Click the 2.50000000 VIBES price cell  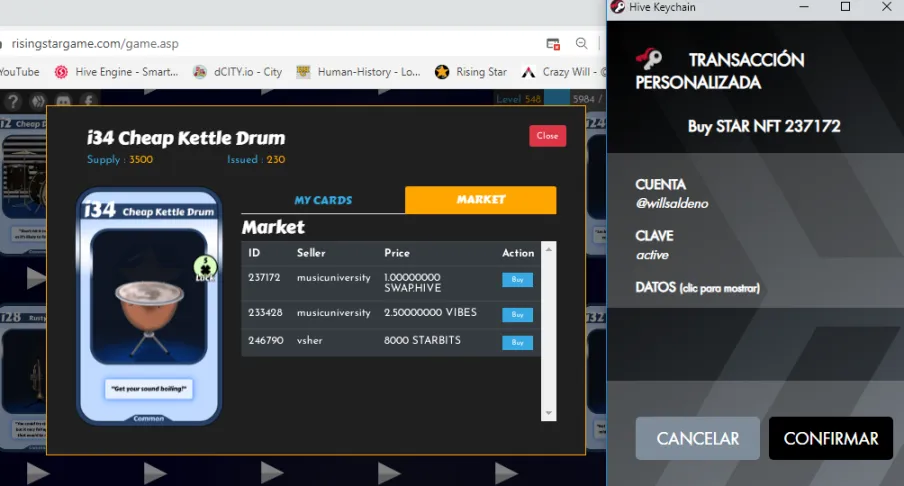click(x=430, y=312)
